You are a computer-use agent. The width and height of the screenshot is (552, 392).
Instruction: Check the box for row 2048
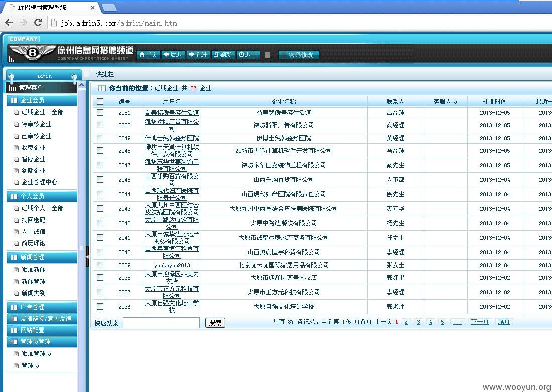(100, 151)
